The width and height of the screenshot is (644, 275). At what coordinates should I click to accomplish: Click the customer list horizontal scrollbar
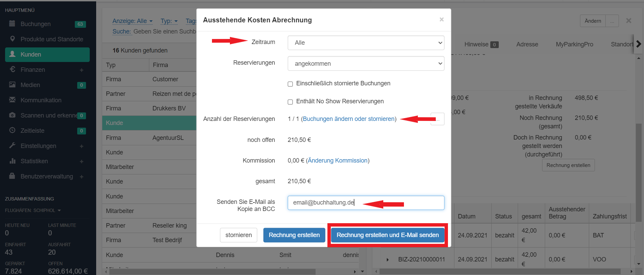(x=212, y=272)
